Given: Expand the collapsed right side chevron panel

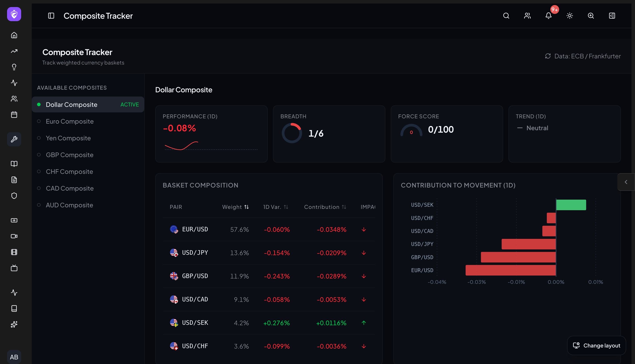Looking at the screenshot, I should [x=626, y=182].
